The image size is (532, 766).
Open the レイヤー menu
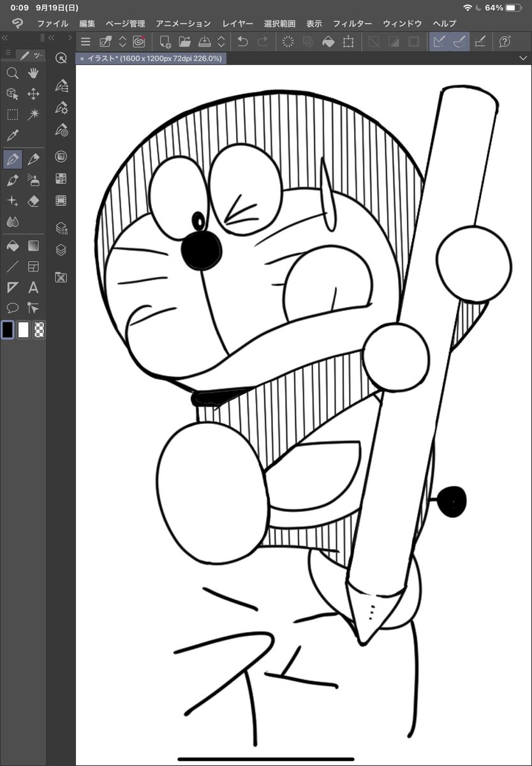click(237, 24)
